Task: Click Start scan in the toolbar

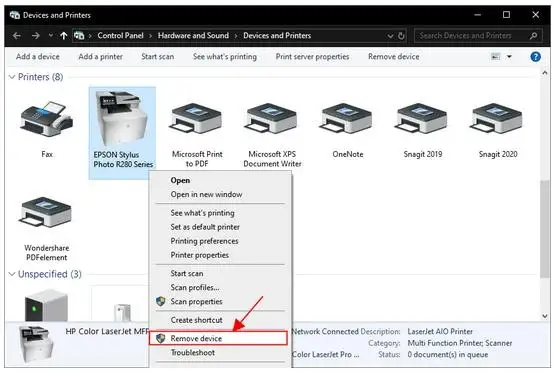Action: pos(158,57)
